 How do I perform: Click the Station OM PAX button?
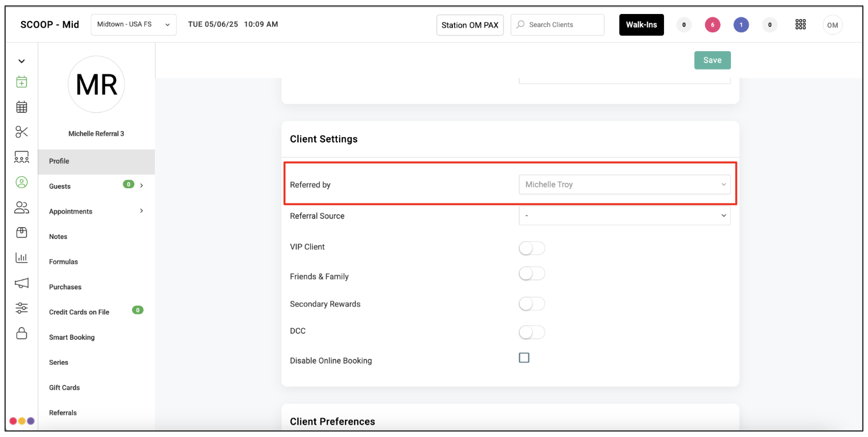pyautogui.click(x=470, y=25)
